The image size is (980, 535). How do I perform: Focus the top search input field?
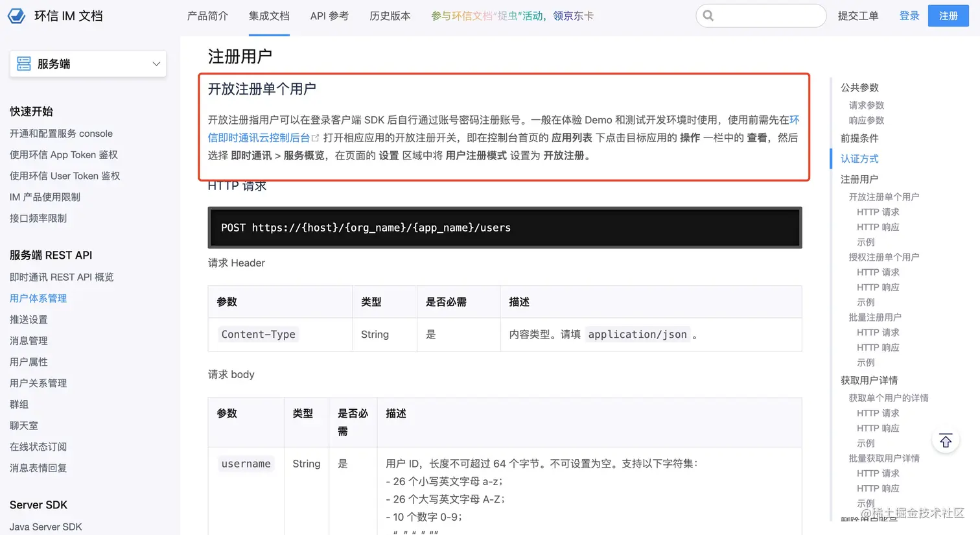tap(761, 16)
